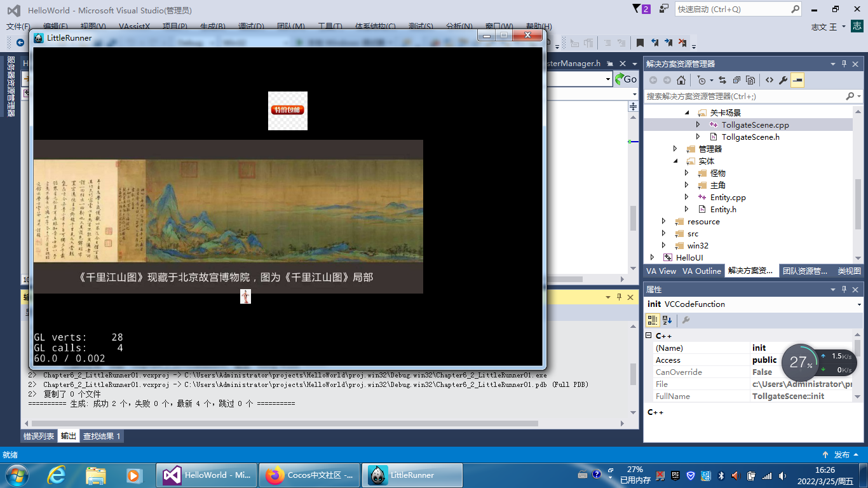Image resolution: width=868 pixels, height=488 pixels.
Task: Sync Solution Explorer with the active document
Action: [x=722, y=80]
